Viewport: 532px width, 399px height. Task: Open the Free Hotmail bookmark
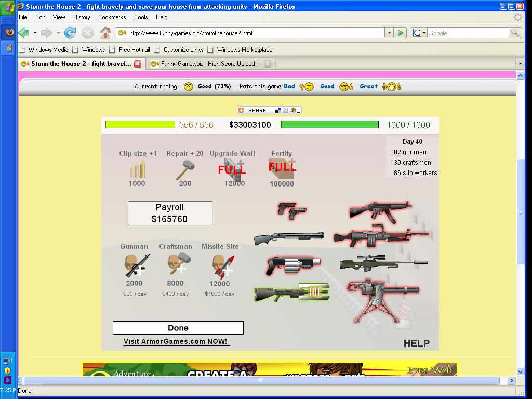(130, 49)
